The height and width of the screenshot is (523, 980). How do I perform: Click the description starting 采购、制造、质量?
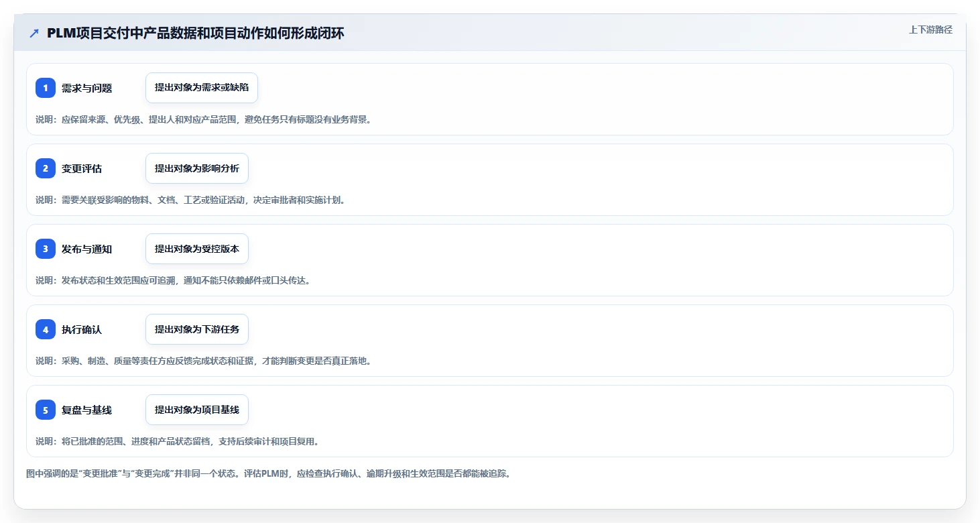pyautogui.click(x=203, y=361)
